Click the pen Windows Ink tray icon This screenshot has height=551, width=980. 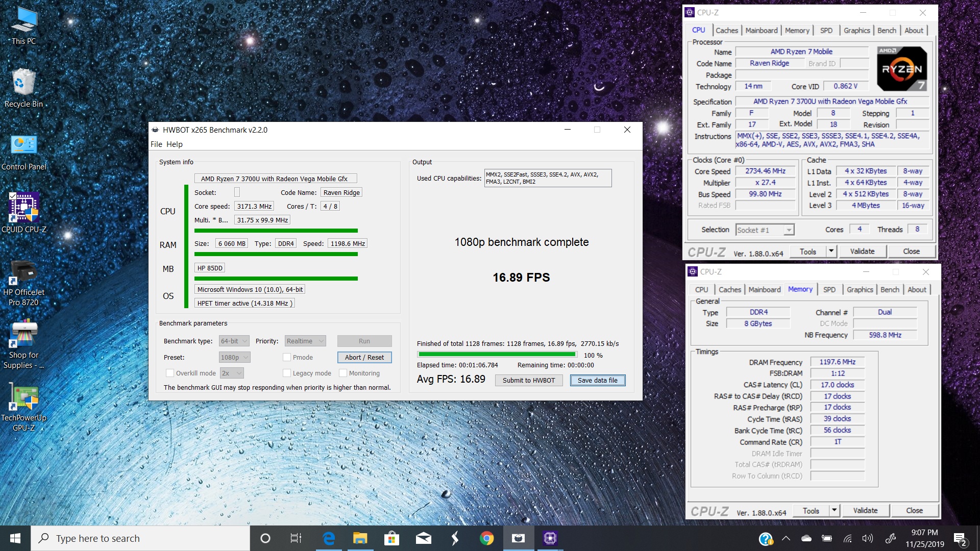coord(891,538)
